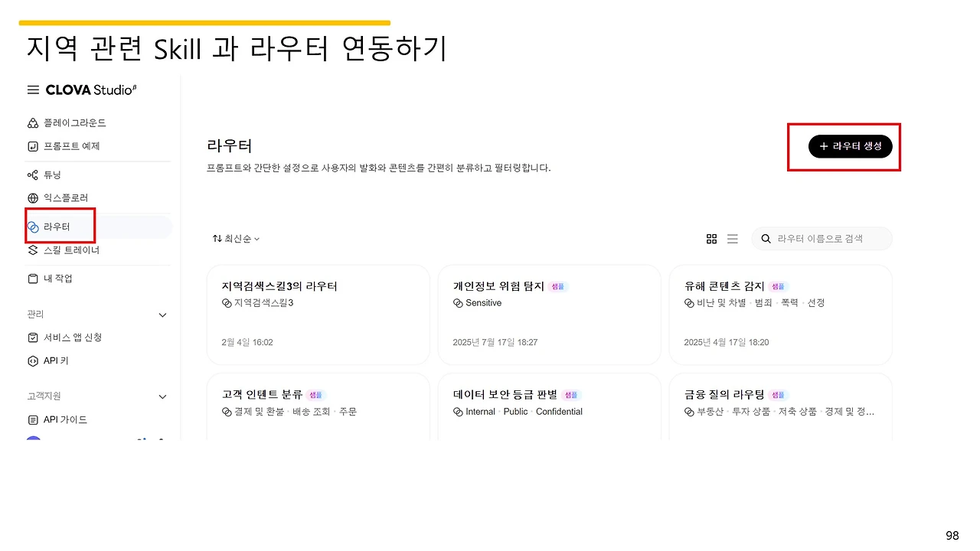Select the 스킬 트레이너 icon
The height and width of the screenshot is (551, 980).
coord(34,249)
